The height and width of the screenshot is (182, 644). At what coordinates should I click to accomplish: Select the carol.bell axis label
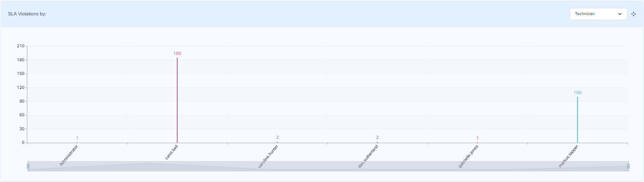[x=171, y=152]
